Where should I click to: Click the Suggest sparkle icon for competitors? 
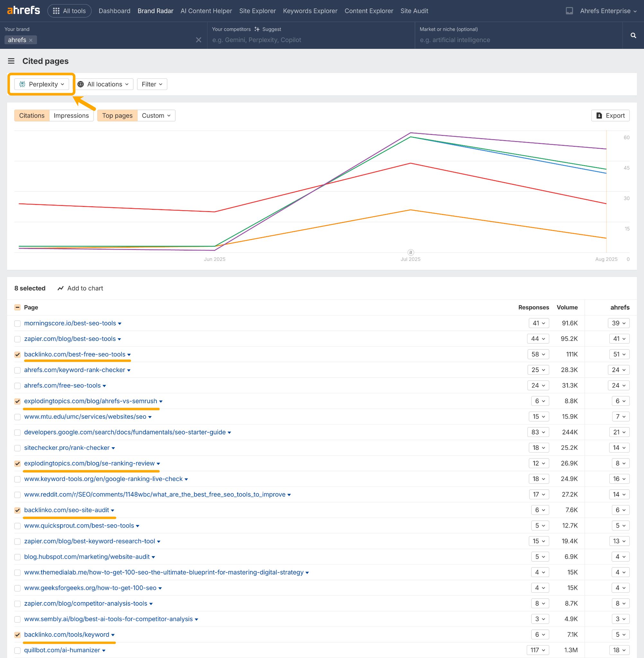point(257,29)
